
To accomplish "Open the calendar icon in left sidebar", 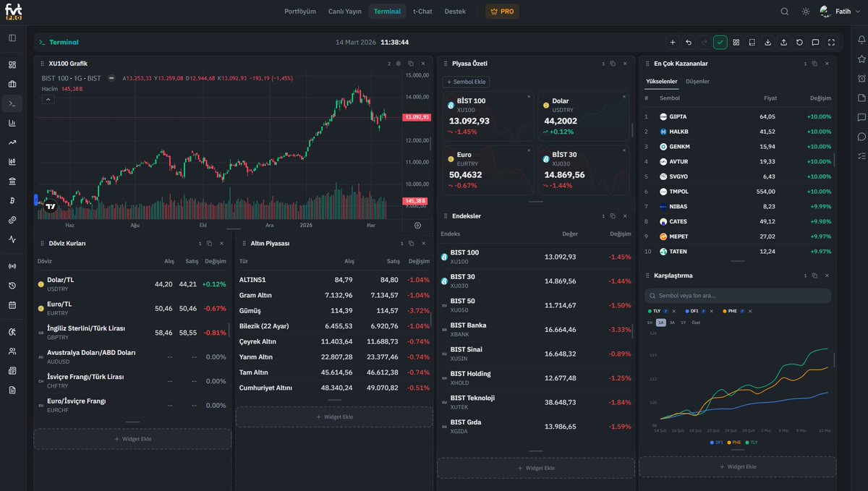I will (12, 305).
